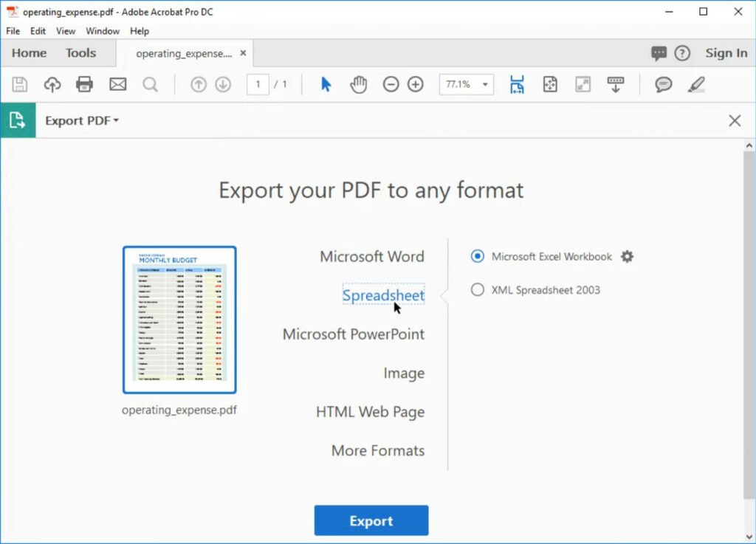
Task: Choose XML Spreadsheet 2003 as export format
Action: pos(478,289)
